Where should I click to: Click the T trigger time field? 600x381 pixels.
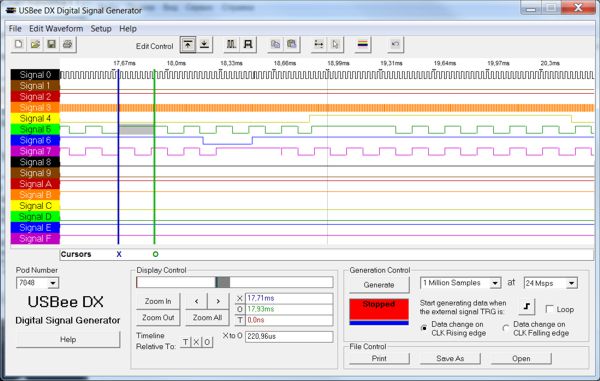click(289, 320)
